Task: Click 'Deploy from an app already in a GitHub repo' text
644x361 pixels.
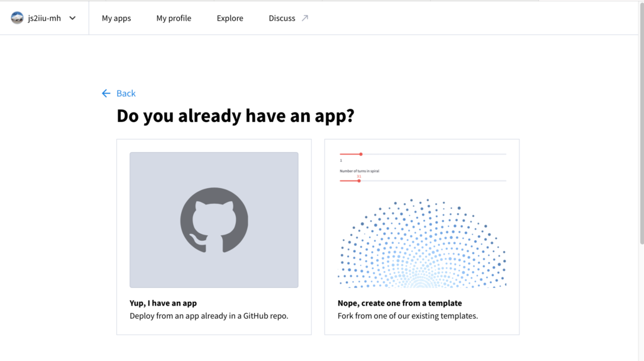Action: point(209,316)
